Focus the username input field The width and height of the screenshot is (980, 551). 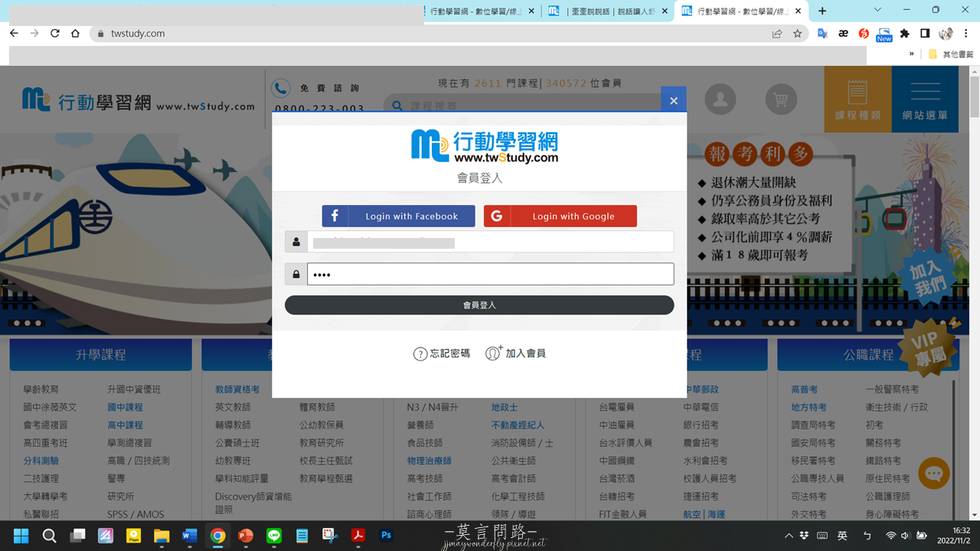coord(490,242)
